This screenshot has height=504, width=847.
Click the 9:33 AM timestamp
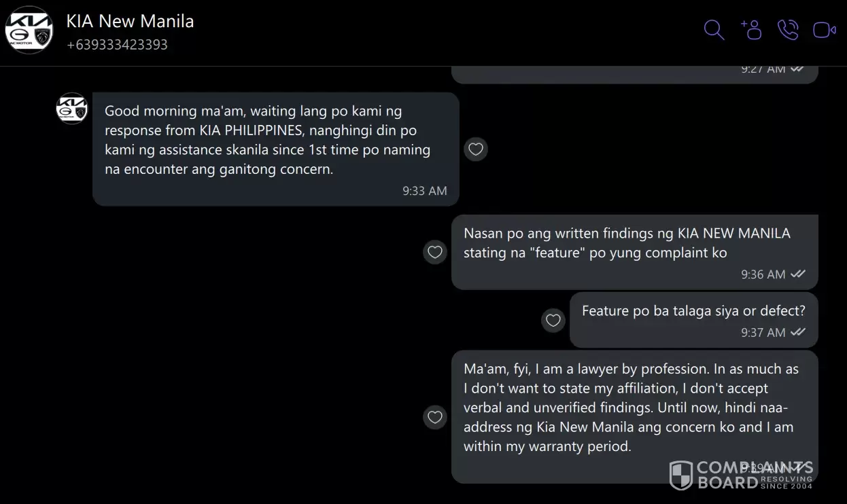[425, 191]
